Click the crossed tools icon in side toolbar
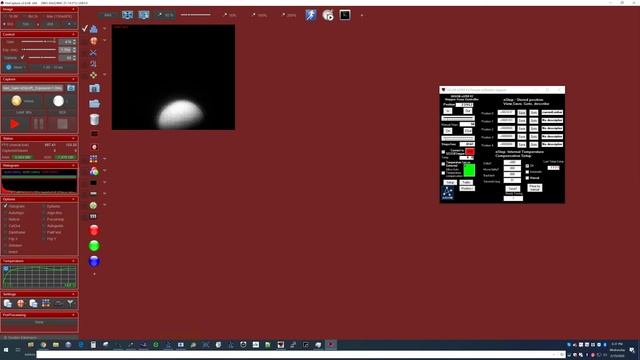The image size is (640, 360). [93, 53]
